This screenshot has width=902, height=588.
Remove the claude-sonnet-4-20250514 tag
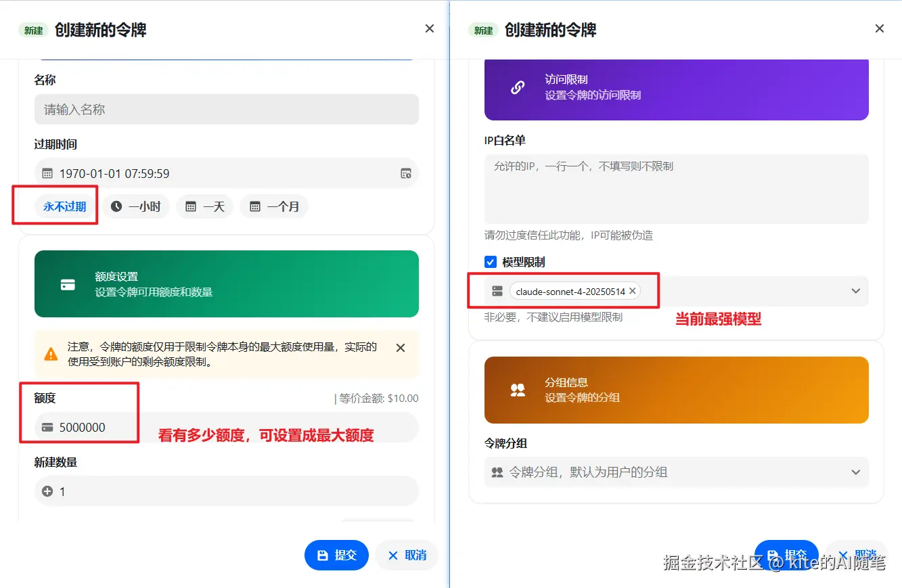pyautogui.click(x=633, y=291)
